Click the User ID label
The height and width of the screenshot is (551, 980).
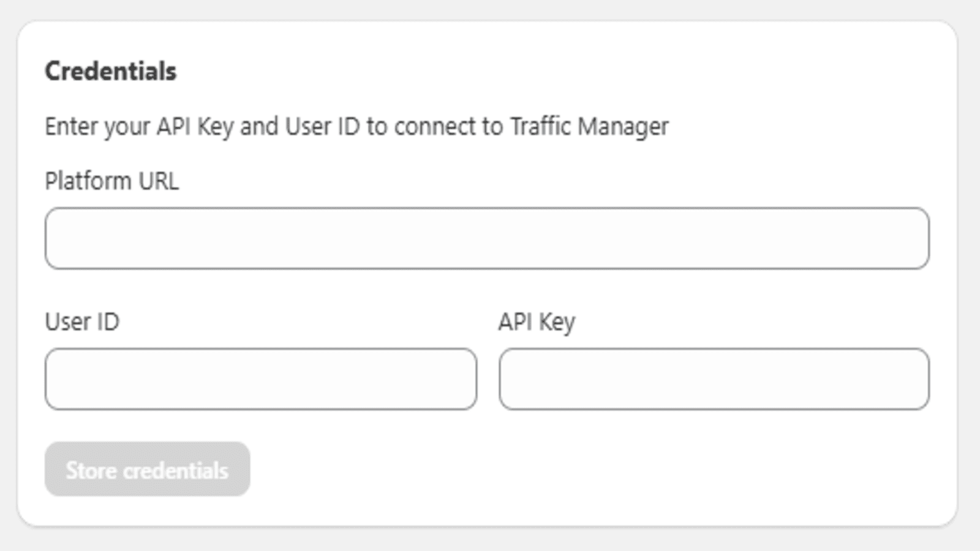pyautogui.click(x=82, y=322)
